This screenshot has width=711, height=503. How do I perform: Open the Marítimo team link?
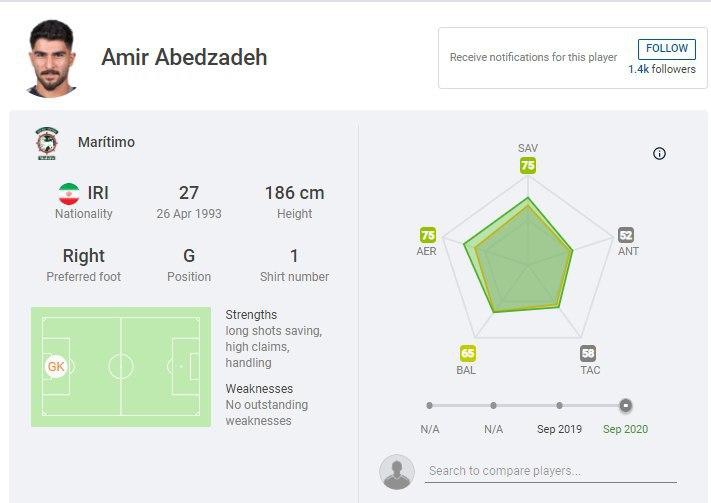point(106,142)
